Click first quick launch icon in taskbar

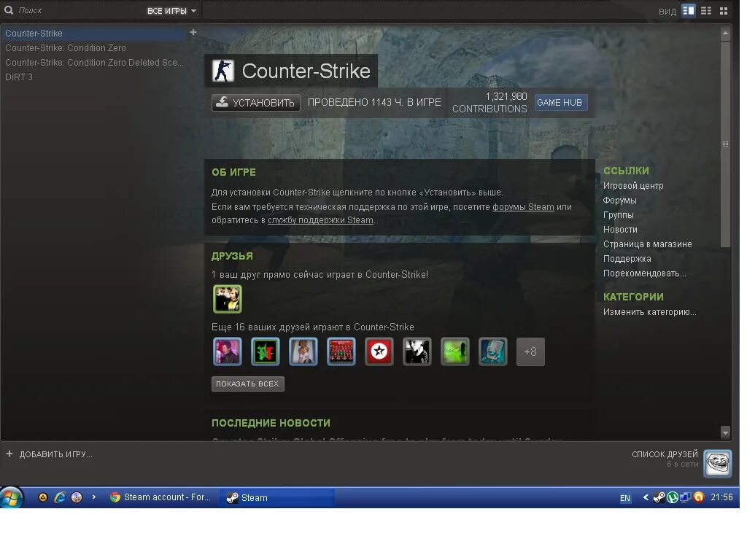click(43, 497)
